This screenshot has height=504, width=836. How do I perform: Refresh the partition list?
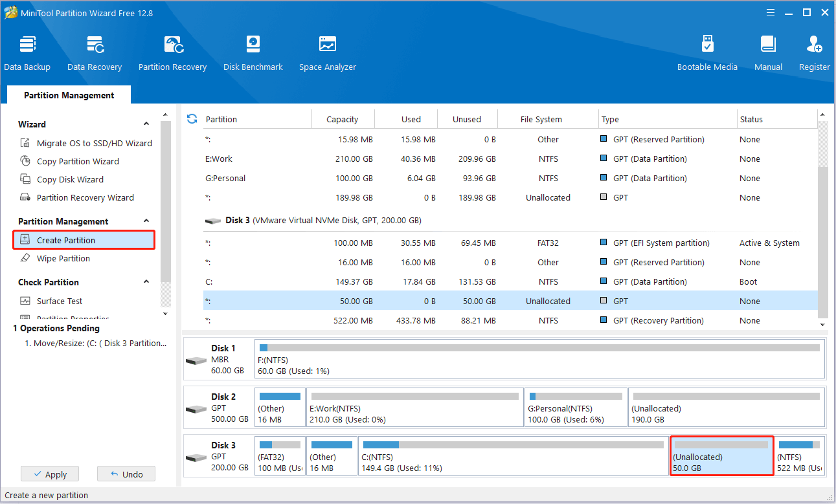pyautogui.click(x=192, y=119)
